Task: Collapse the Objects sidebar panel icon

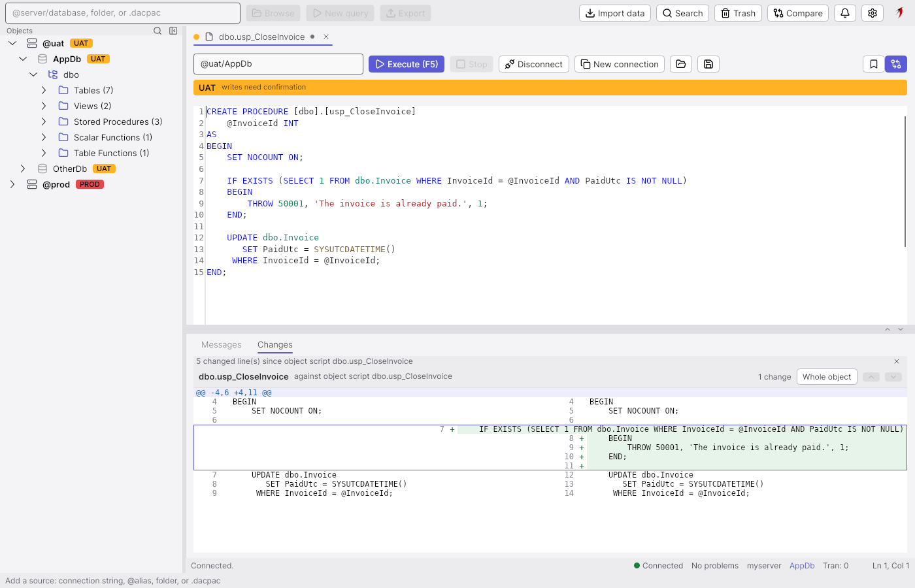Action: (173, 31)
